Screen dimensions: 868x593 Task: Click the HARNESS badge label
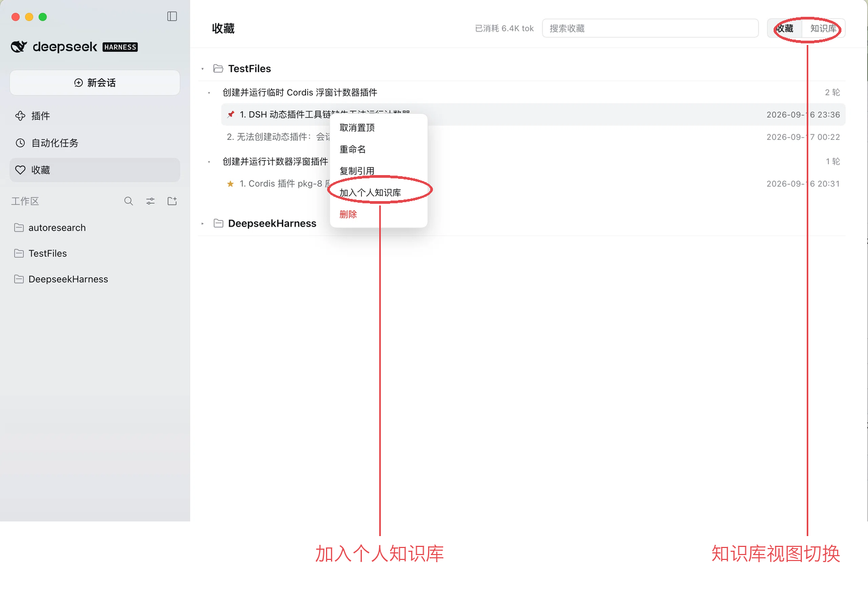[x=120, y=47]
